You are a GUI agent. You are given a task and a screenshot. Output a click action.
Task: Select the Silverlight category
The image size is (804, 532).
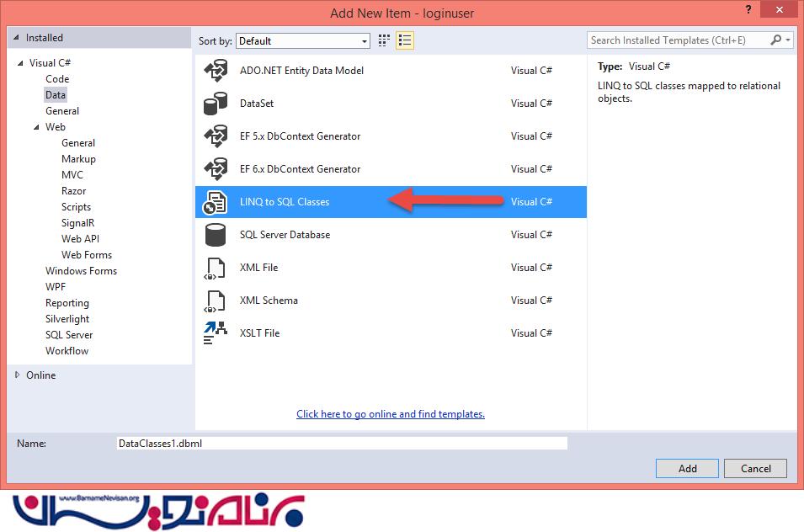pyautogui.click(x=67, y=319)
